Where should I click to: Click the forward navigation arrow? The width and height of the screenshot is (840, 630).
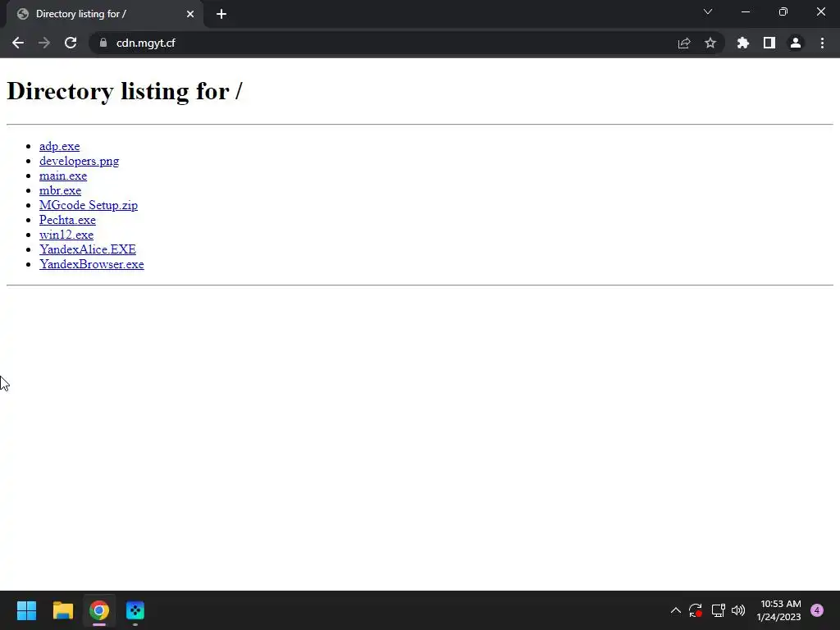pyautogui.click(x=44, y=43)
